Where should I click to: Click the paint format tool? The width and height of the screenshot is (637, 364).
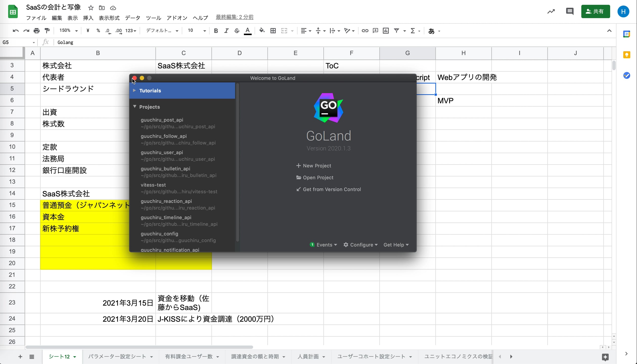tap(47, 30)
